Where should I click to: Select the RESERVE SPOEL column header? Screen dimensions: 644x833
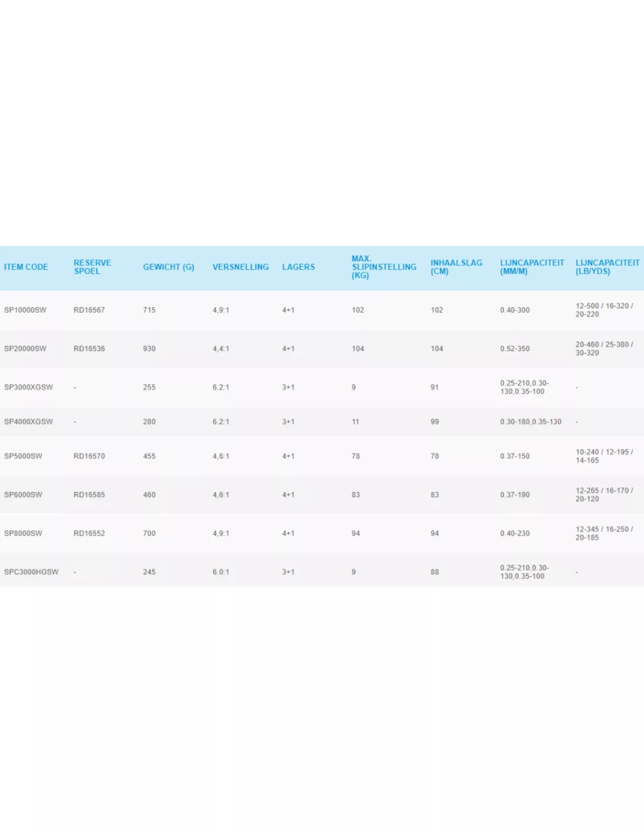click(x=91, y=267)
